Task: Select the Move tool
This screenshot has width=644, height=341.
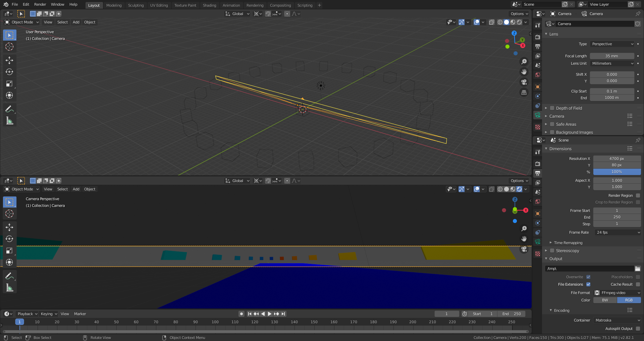Action: tap(9, 60)
